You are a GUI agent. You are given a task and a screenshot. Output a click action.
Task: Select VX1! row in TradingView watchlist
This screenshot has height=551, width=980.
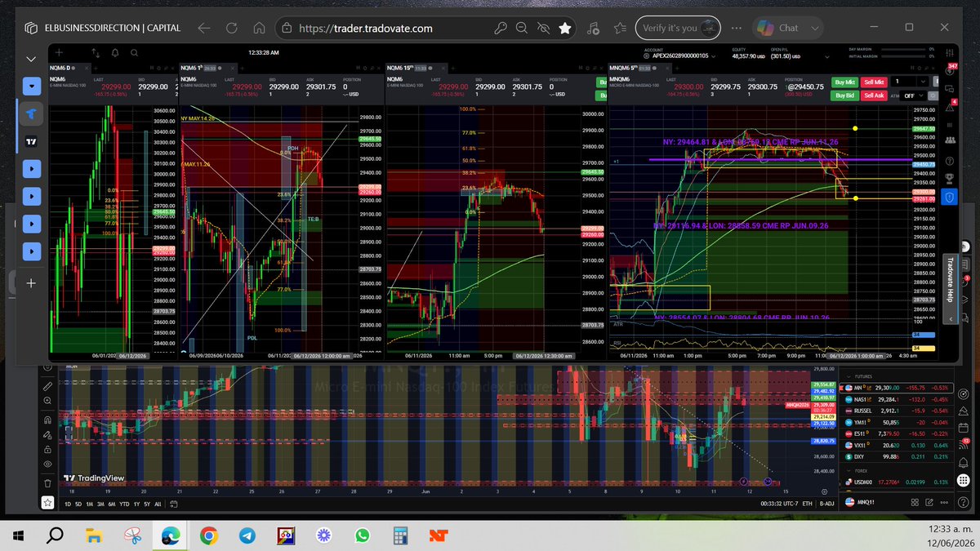pos(895,446)
